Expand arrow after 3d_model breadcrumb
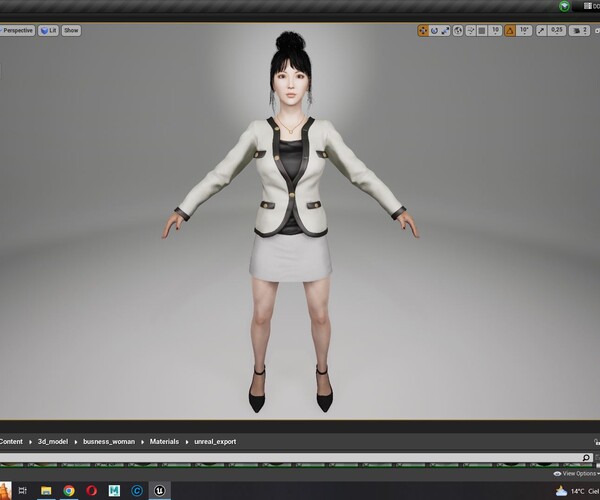 point(76,442)
